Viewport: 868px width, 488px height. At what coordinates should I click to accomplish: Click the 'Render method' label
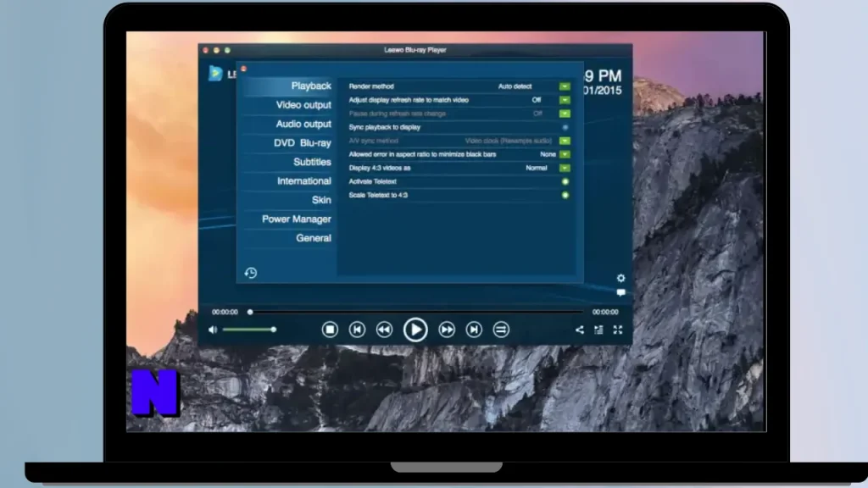pos(371,86)
